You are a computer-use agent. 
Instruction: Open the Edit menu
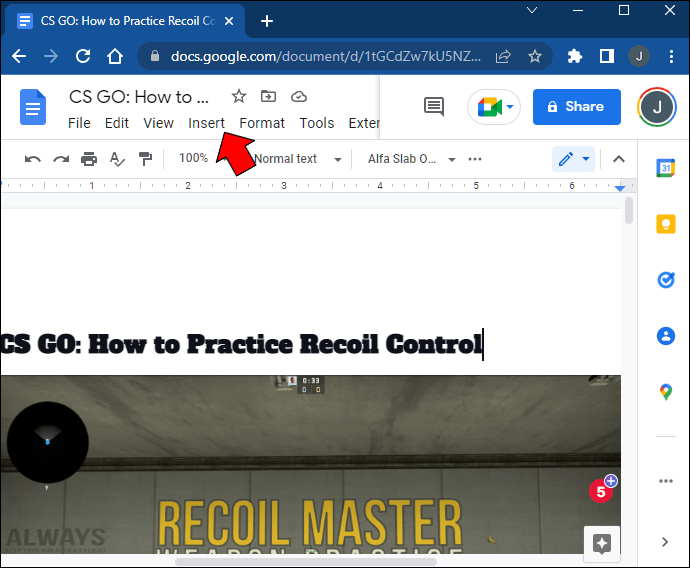tap(117, 123)
